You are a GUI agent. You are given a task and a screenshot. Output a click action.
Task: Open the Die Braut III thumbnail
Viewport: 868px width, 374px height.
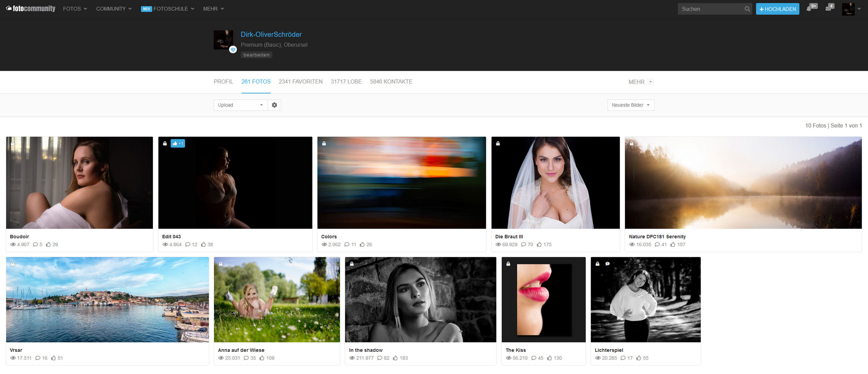(x=555, y=182)
